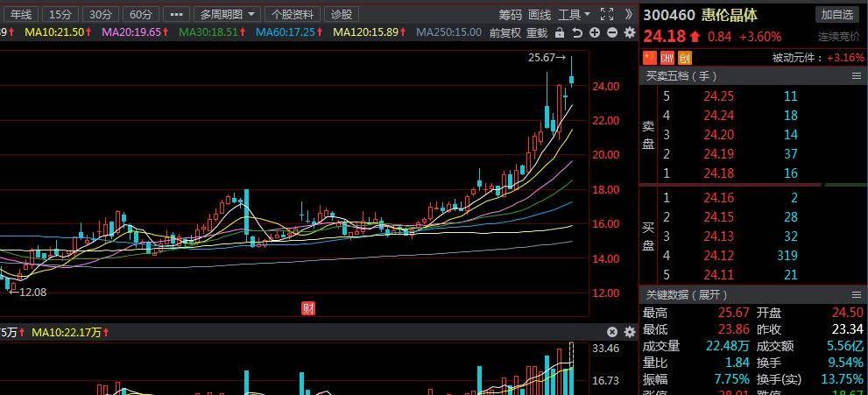868x395 pixels.
Task: Click the lock icon in chart toolbar
Action: coord(559,32)
